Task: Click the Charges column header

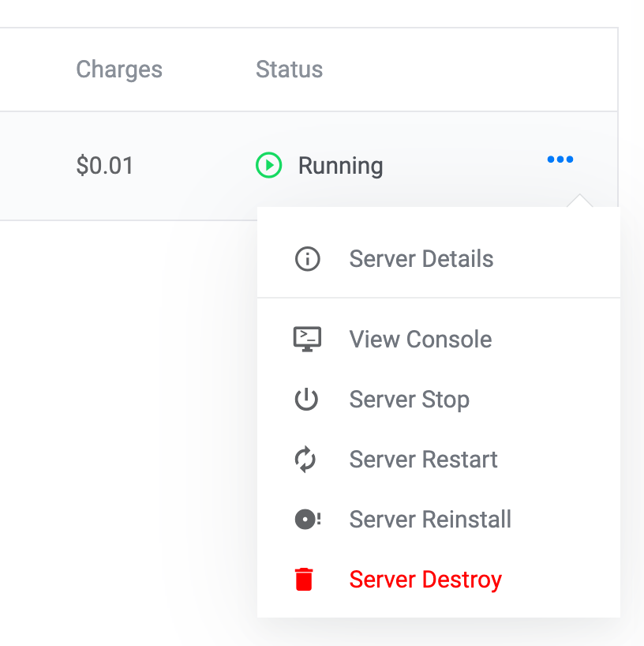Action: pos(119,69)
